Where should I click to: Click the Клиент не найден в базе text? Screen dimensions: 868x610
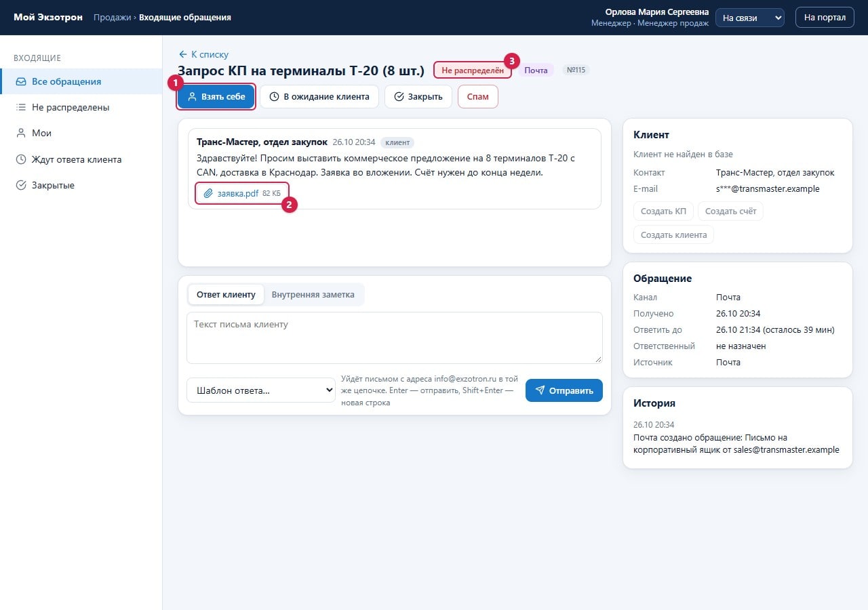683,155
